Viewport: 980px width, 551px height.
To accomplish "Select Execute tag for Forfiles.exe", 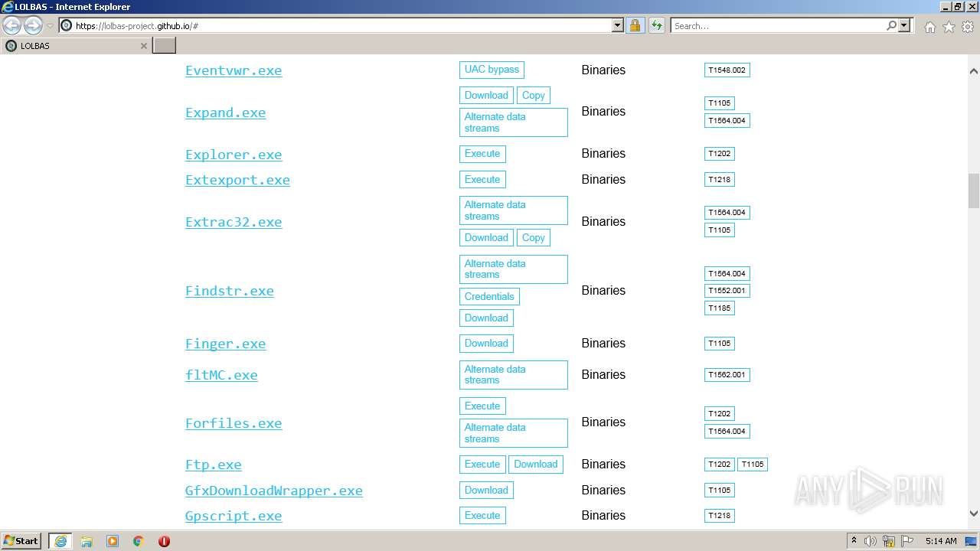I will coord(482,406).
